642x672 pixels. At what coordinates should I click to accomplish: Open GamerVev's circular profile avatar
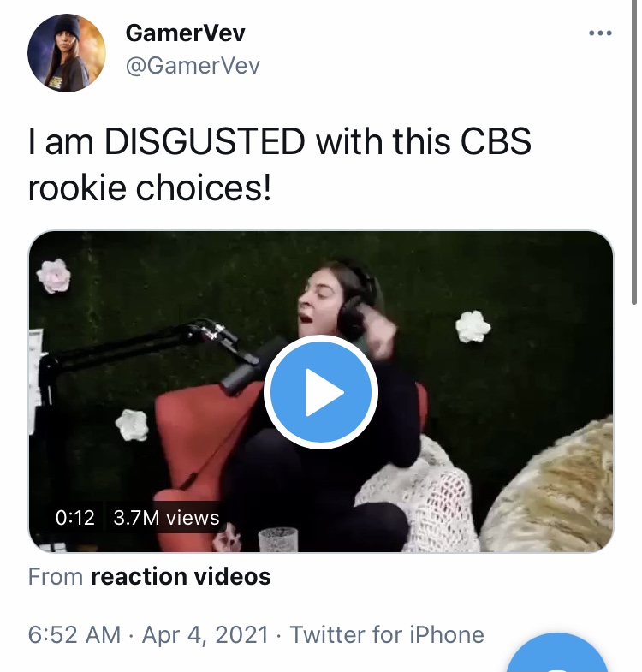(67, 53)
